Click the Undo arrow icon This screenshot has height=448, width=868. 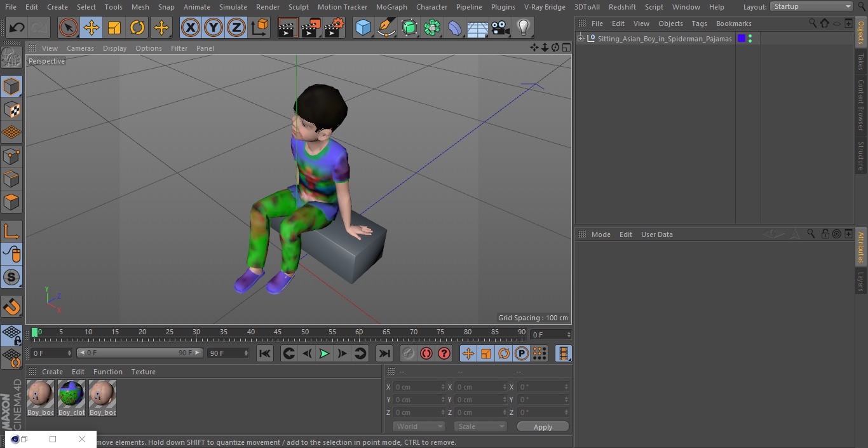[x=17, y=27]
